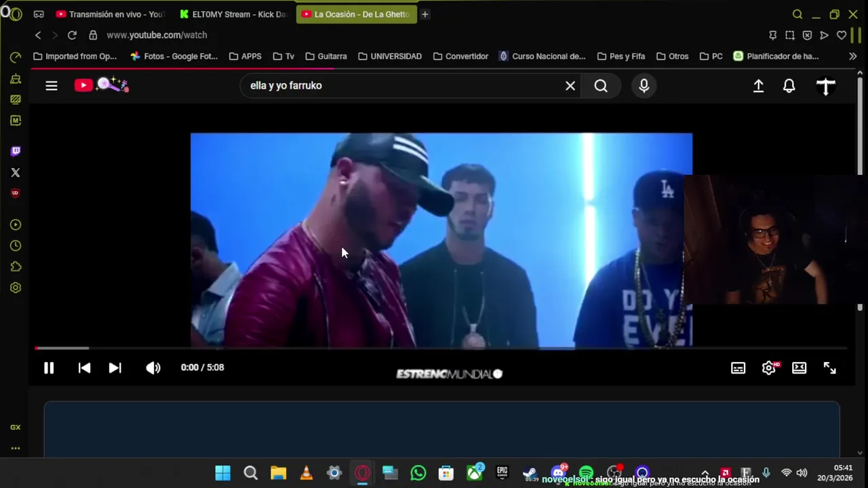
Task: View site security lock info
Action: point(93,35)
